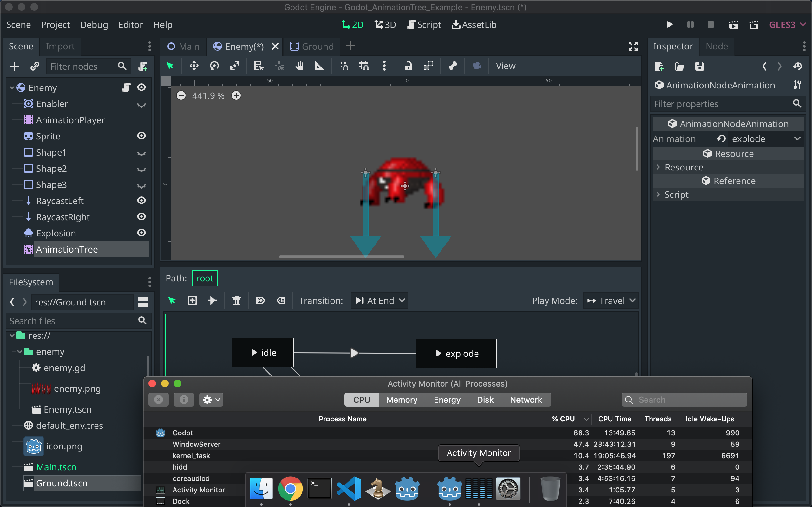The height and width of the screenshot is (507, 812).
Task: Hide the RaycastLeft node
Action: (141, 200)
